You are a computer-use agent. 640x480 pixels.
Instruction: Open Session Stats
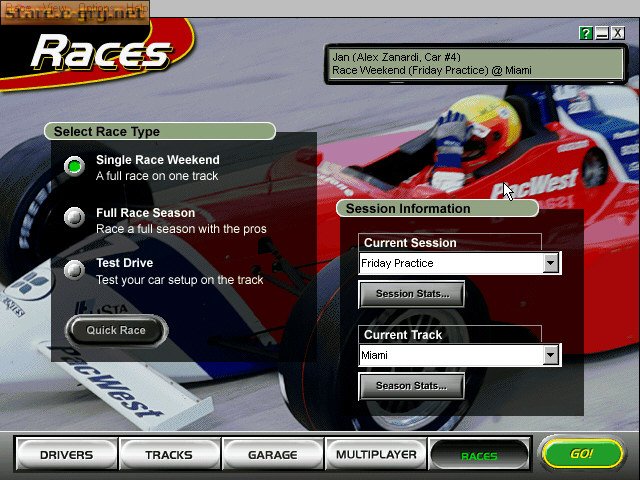412,294
